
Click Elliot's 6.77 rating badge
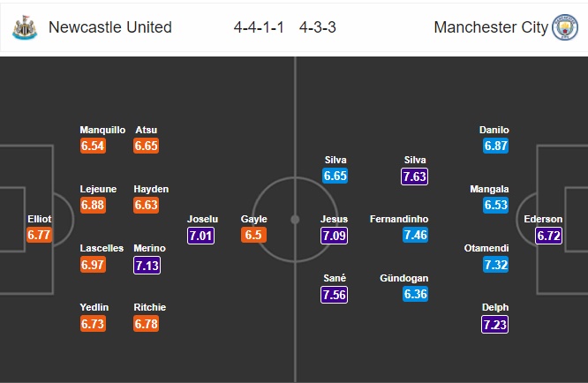[x=40, y=235]
